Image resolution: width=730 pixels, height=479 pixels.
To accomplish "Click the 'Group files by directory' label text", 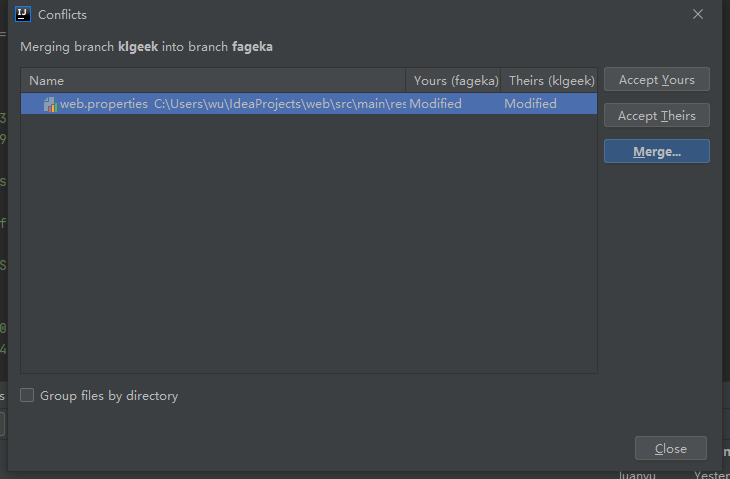I will pyautogui.click(x=109, y=396).
